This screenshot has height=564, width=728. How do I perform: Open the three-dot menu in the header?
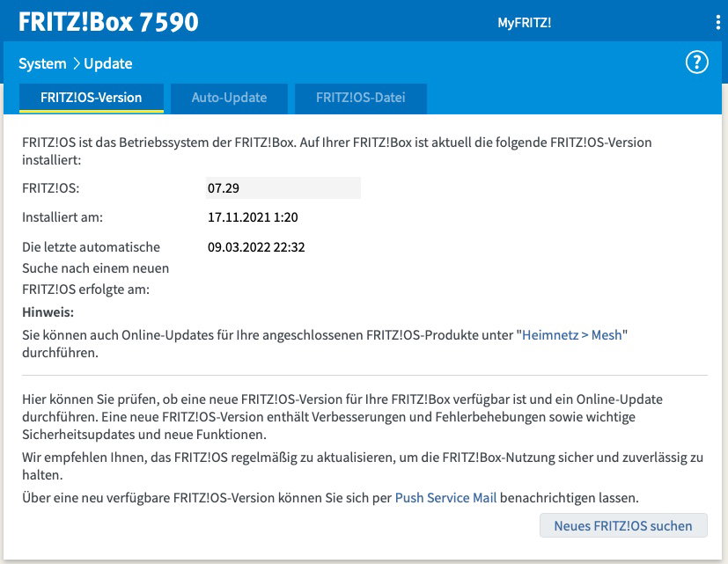pos(718,22)
